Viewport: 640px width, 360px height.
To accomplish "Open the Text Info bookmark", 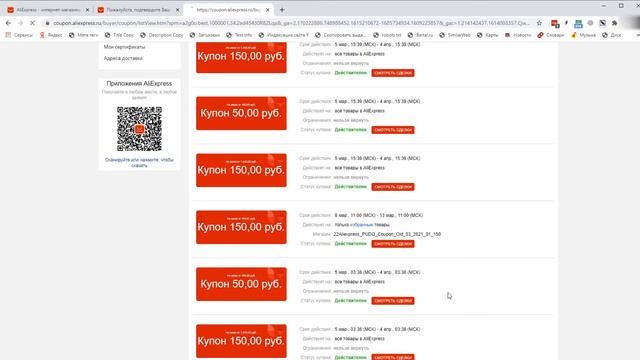I will coord(239,35).
